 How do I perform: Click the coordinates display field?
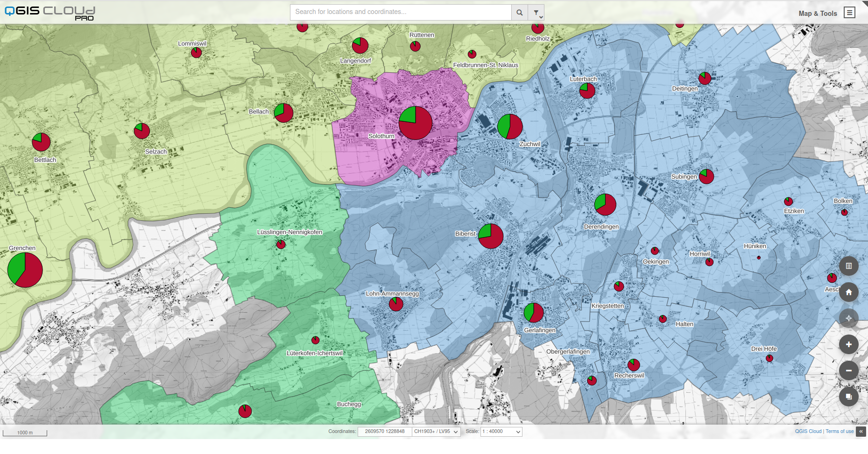[385, 432]
